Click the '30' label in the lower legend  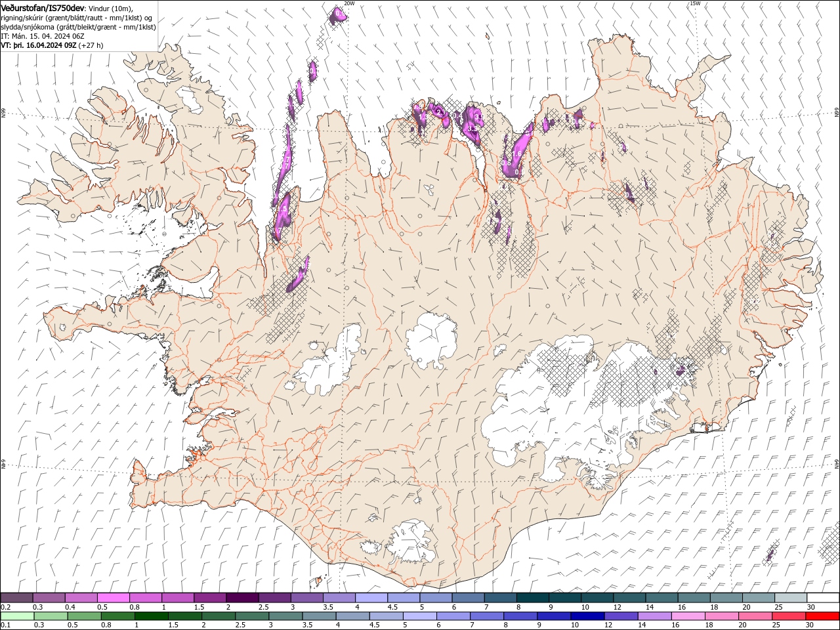(x=809, y=625)
